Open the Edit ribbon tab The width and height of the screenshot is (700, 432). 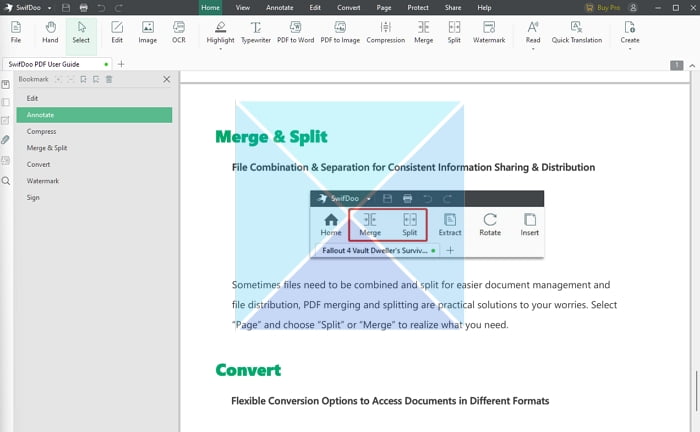point(315,8)
